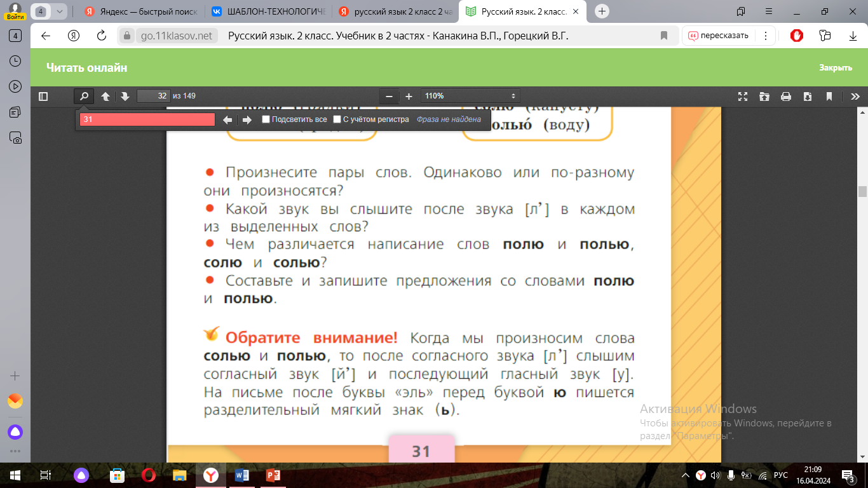
Task: Focus the find field containing 31
Action: click(147, 119)
